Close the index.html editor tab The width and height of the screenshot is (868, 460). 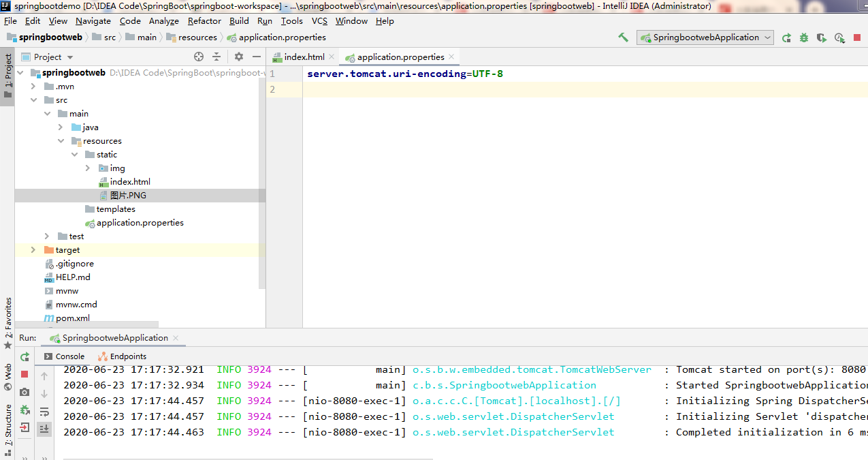pyautogui.click(x=332, y=57)
